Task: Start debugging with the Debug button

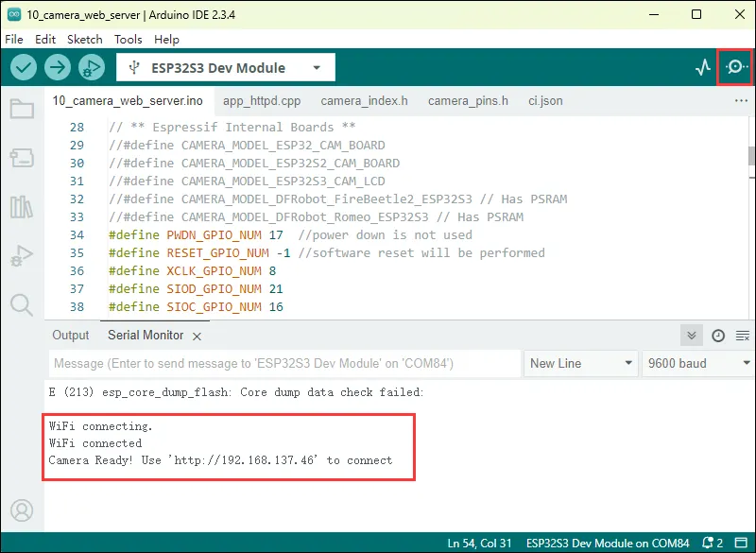Action: [x=92, y=67]
